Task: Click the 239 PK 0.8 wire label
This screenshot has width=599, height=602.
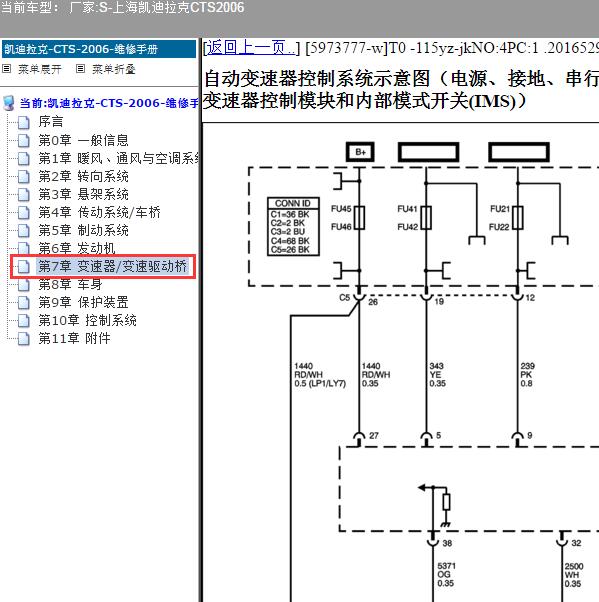Action: pos(528,375)
